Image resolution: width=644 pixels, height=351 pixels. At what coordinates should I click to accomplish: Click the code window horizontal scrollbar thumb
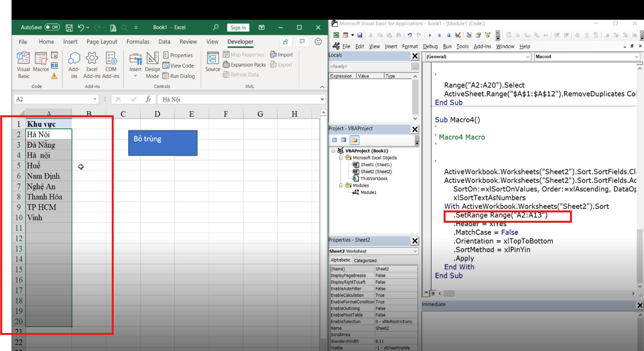449,293
